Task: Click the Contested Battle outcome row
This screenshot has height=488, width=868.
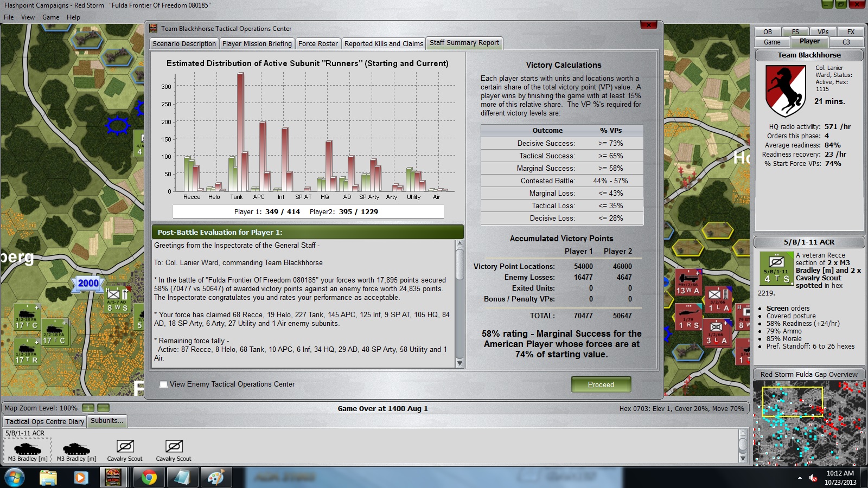Action: pos(562,181)
